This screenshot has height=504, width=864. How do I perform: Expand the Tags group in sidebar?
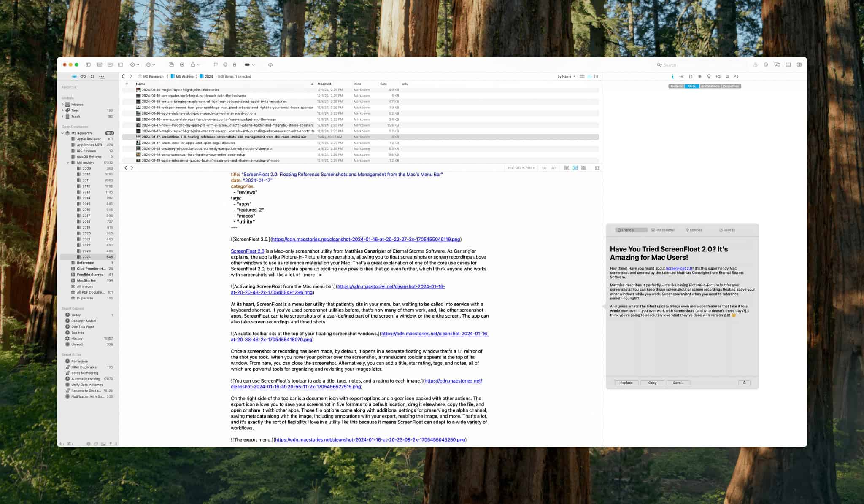(62, 111)
